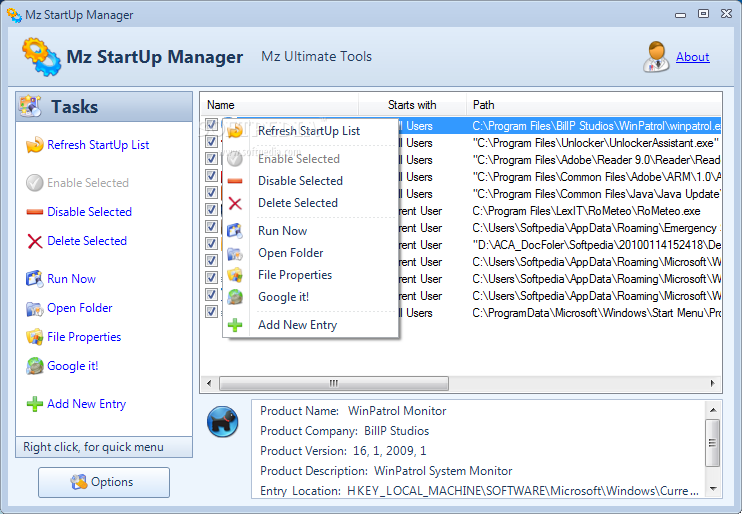Toggle checkbox for the Java Update entry
742x514 pixels.
click(211, 193)
